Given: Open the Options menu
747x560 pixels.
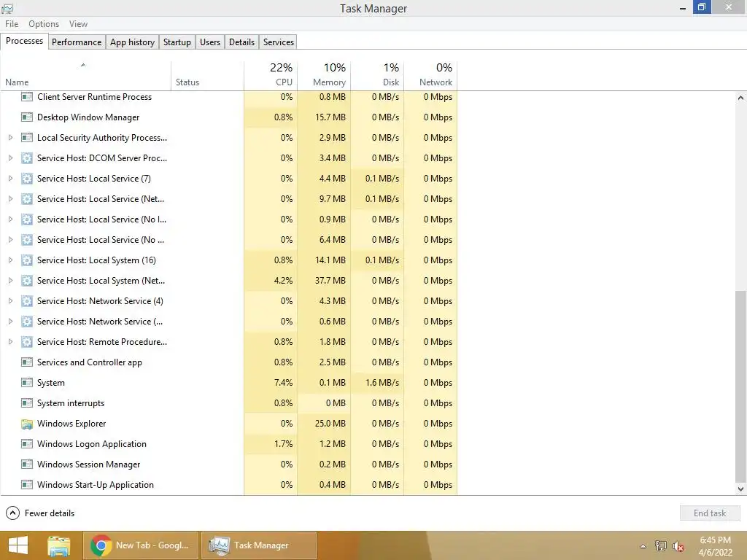Looking at the screenshot, I should click(x=44, y=24).
